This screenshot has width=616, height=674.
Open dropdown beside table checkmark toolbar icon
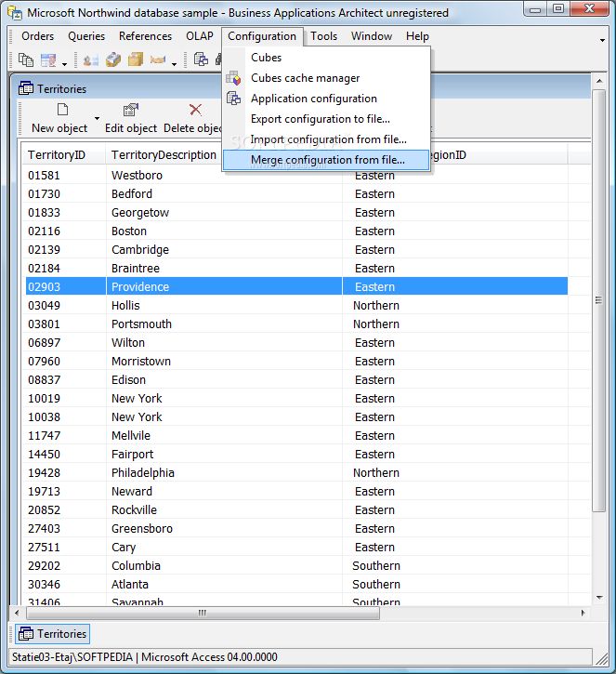point(64,64)
